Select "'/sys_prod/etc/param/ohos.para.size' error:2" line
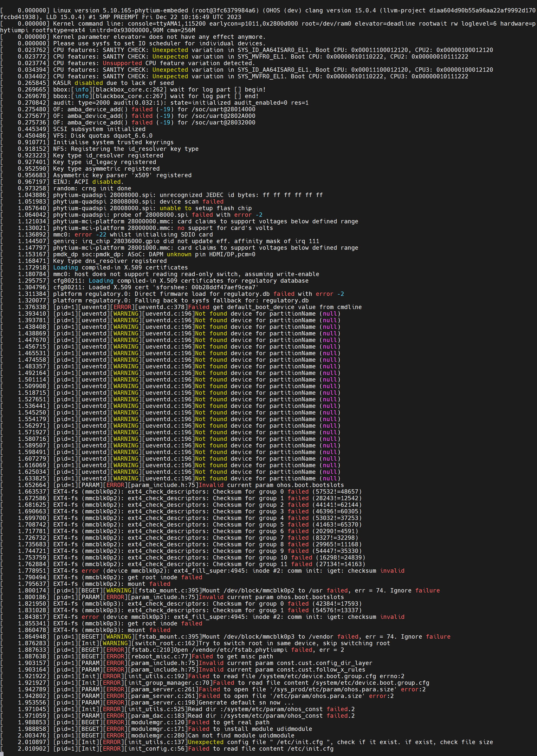The image size is (537, 756). 213,690
